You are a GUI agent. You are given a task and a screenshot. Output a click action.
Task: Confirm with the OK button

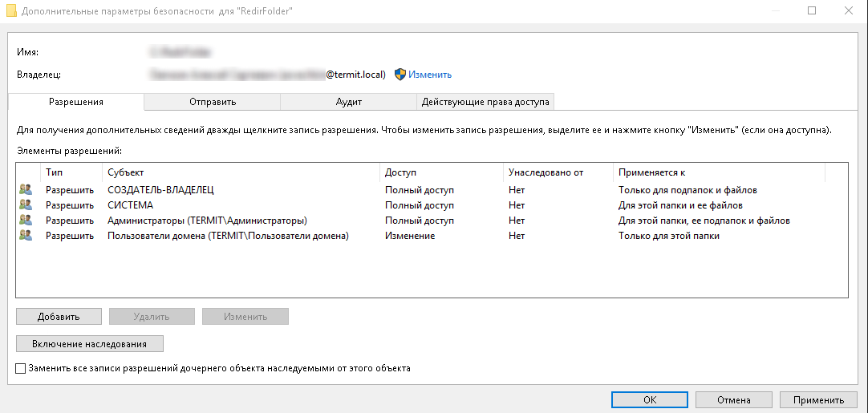click(x=650, y=399)
